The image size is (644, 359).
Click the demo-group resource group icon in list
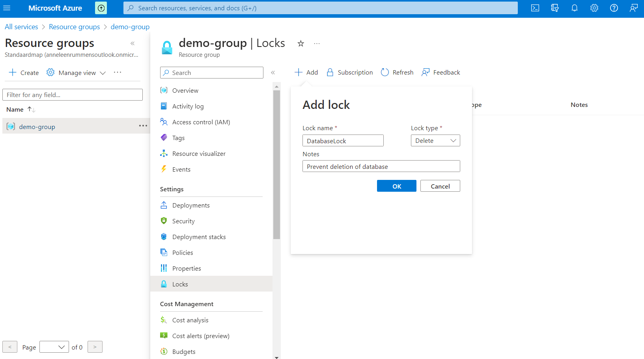11,126
